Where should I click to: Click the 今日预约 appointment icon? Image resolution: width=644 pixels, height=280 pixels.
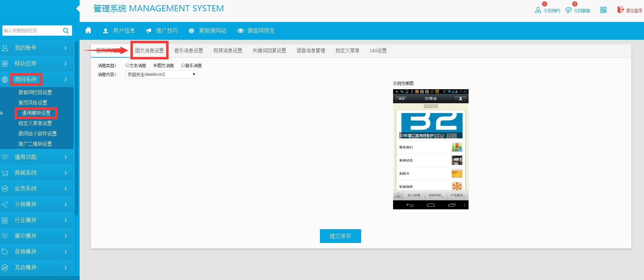pos(538,10)
